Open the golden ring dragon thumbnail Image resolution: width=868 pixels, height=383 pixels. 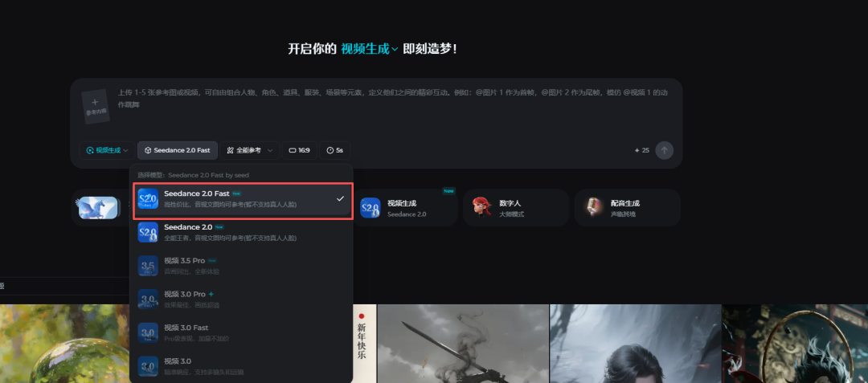[x=795, y=344]
